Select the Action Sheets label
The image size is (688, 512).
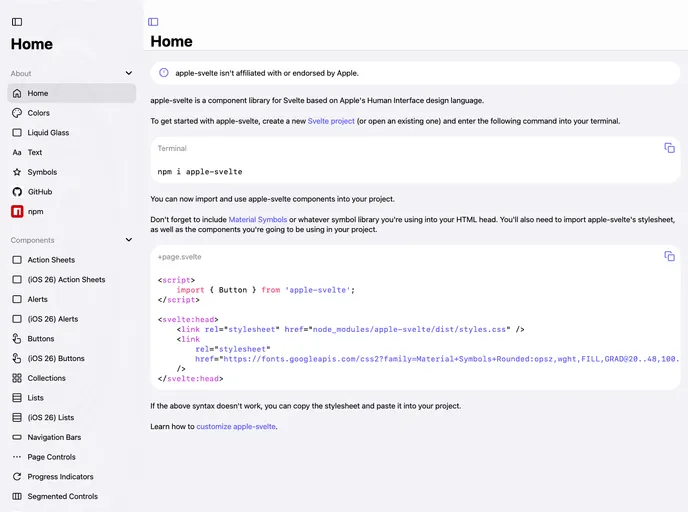point(51,260)
